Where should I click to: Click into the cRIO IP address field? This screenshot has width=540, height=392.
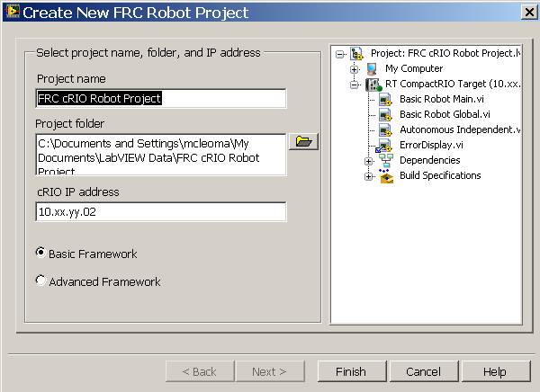161,211
